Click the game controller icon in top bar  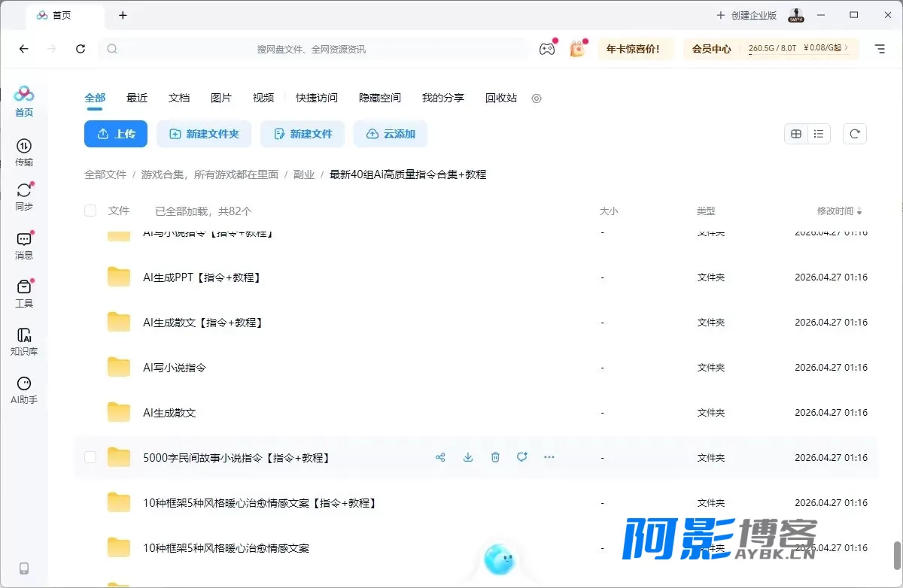(547, 49)
